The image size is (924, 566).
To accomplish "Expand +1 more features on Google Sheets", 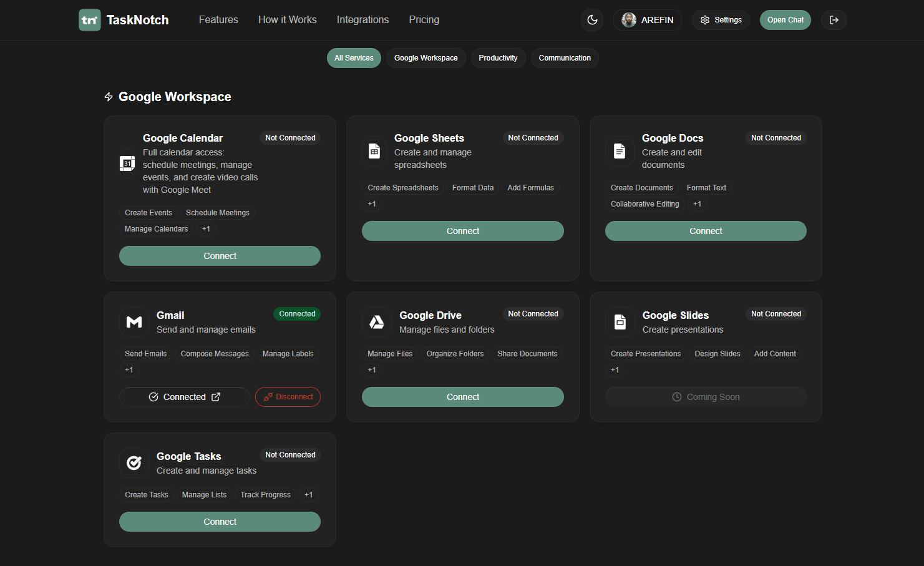I will [372, 204].
